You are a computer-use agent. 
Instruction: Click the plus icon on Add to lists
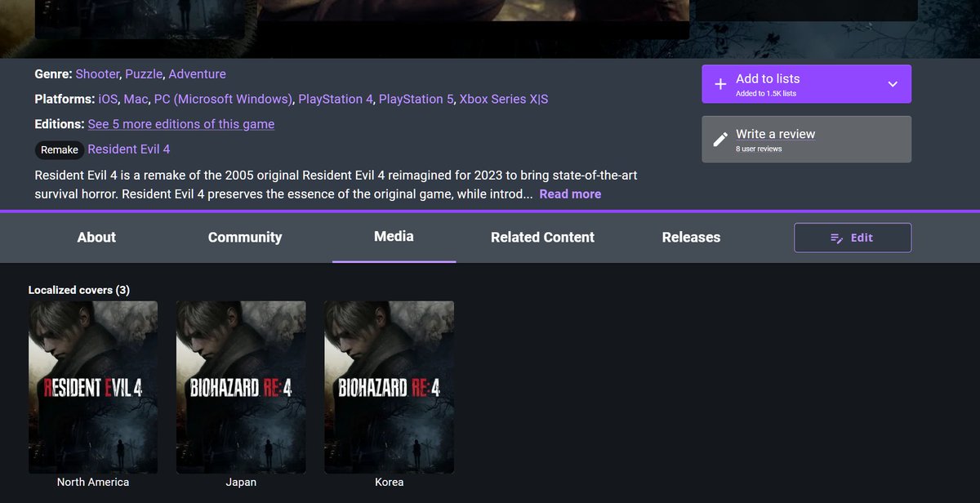(x=719, y=83)
